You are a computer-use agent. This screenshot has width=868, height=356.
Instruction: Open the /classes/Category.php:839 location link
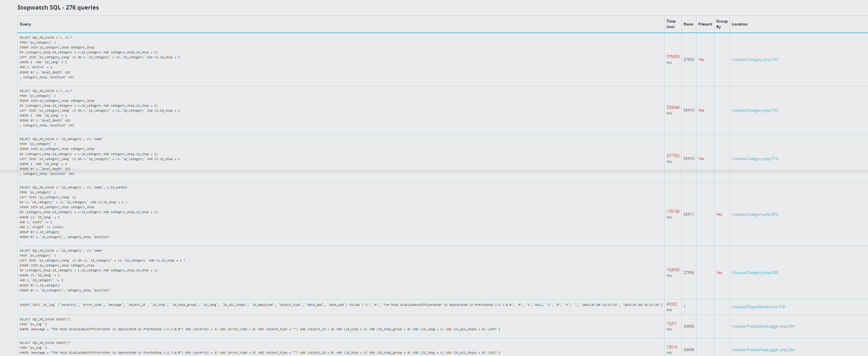(x=754, y=273)
